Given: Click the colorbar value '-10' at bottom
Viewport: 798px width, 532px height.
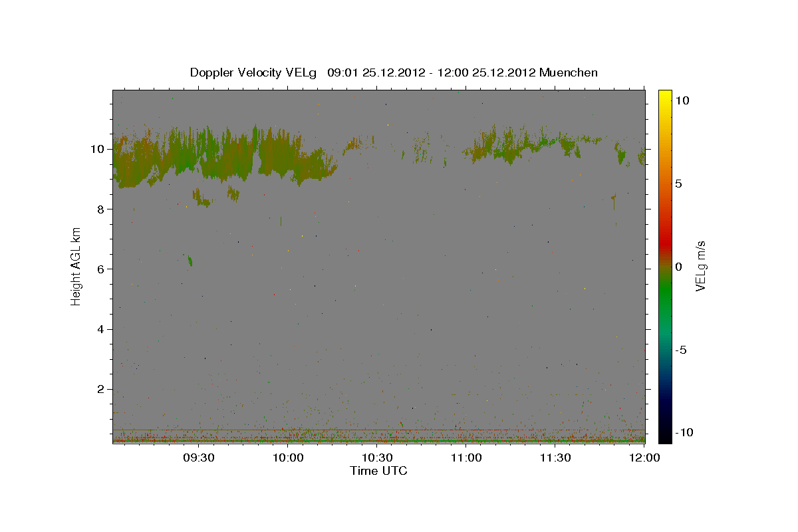Looking at the screenshot, I should [x=684, y=433].
